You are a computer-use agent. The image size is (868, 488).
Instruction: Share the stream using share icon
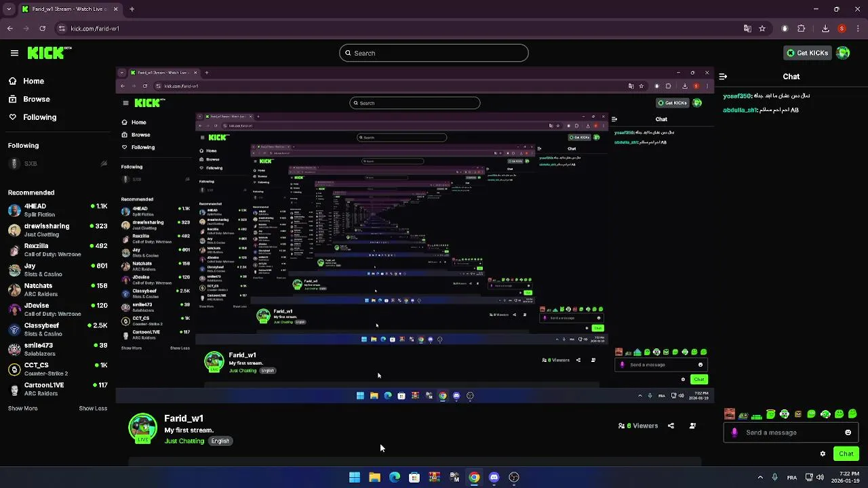pyautogui.click(x=671, y=426)
